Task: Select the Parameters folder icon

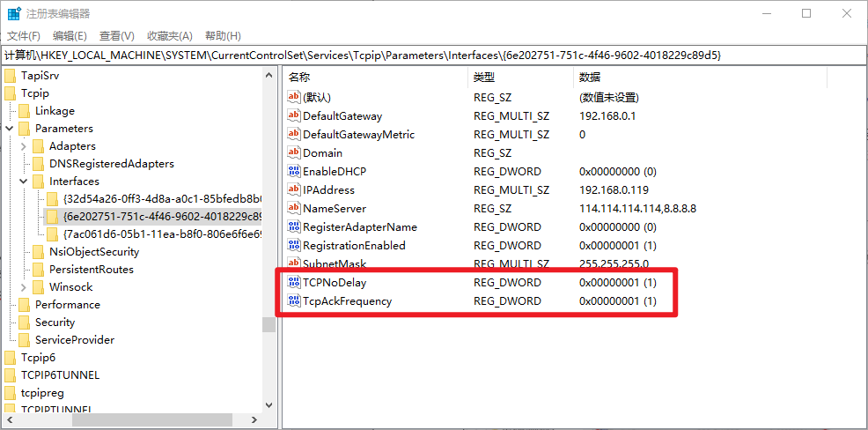Action: coord(24,130)
